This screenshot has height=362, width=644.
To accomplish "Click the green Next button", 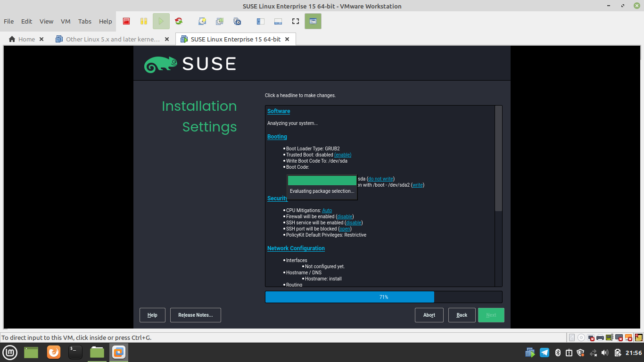I will click(491, 315).
